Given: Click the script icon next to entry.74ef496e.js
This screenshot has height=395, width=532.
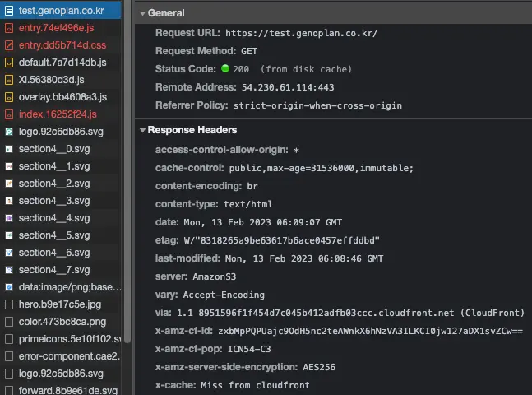Looking at the screenshot, I should coord(9,28).
